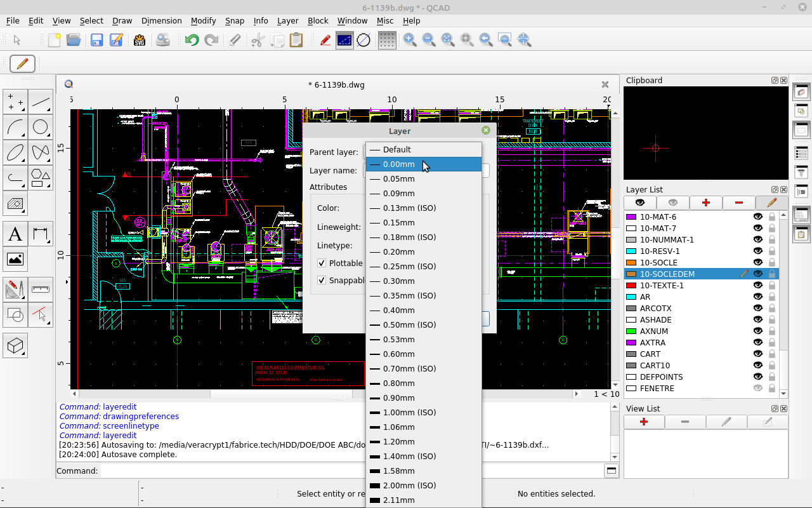The image size is (812, 508).
Task: Choose 0.50mm (ISO) lineweight
Action: pyautogui.click(x=424, y=324)
